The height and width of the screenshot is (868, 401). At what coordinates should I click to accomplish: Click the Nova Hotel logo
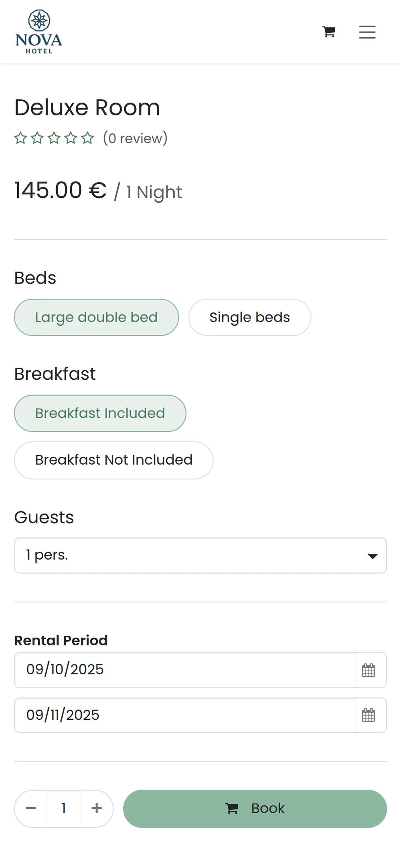(39, 32)
